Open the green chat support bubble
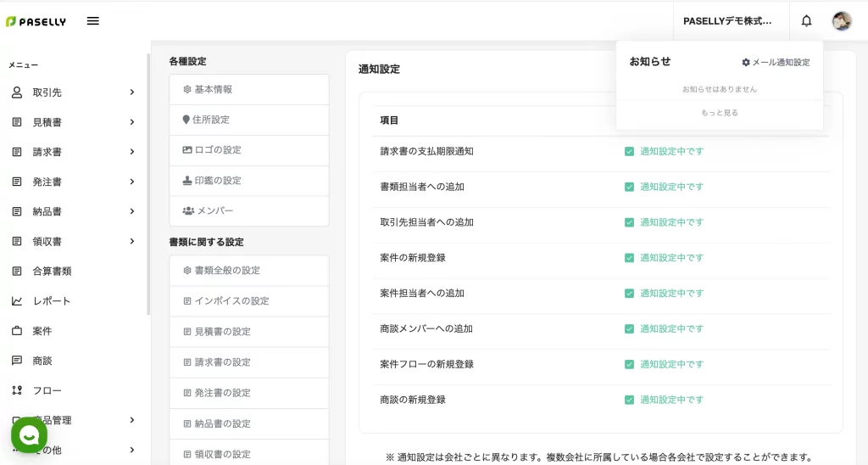868x465 pixels. (29, 435)
